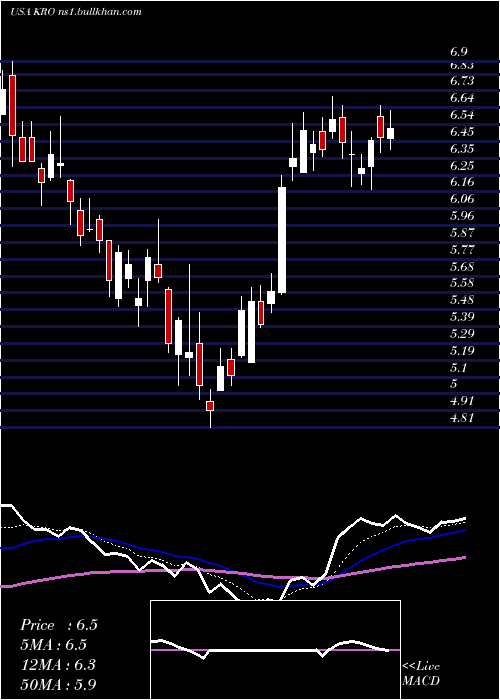Click the 5.77 price axis label

coord(462,250)
